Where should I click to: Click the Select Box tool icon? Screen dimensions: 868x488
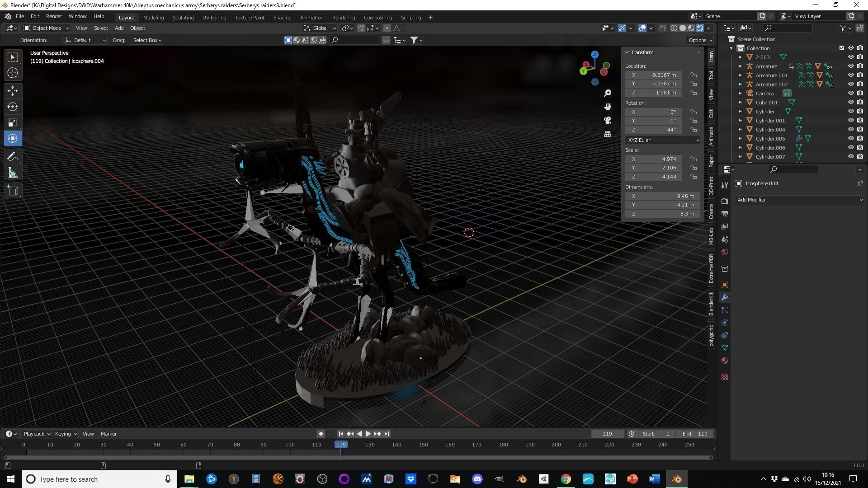[x=13, y=56]
